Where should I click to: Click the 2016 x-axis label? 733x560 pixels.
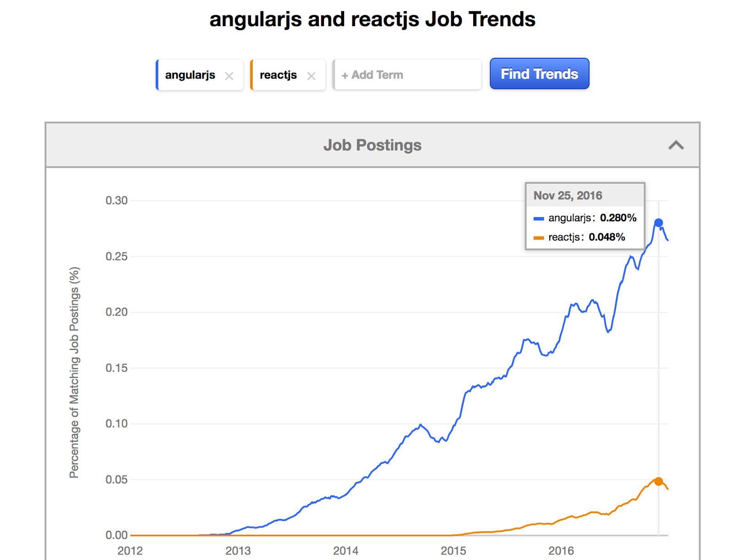pyautogui.click(x=561, y=551)
